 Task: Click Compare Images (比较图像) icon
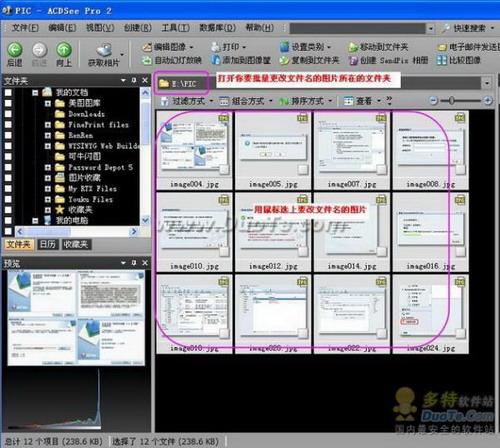[x=442, y=60]
